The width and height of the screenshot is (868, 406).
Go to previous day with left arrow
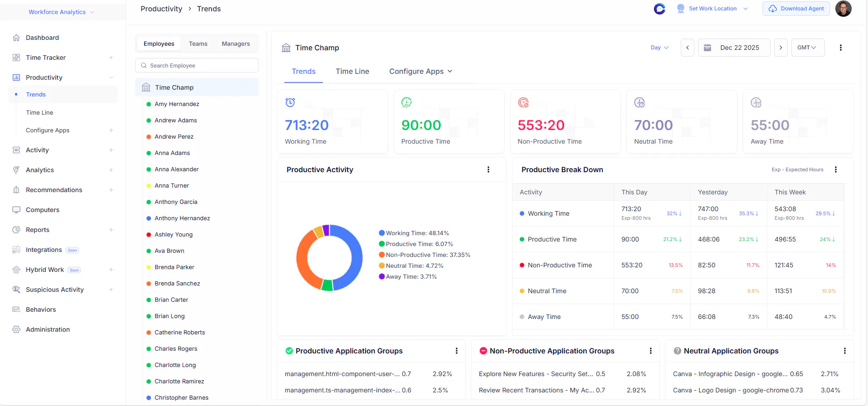688,48
